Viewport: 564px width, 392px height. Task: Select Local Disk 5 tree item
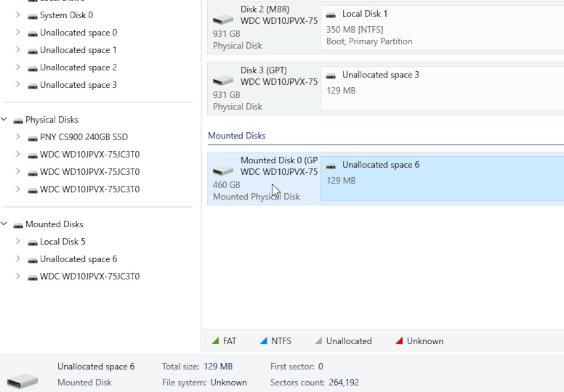click(x=63, y=242)
